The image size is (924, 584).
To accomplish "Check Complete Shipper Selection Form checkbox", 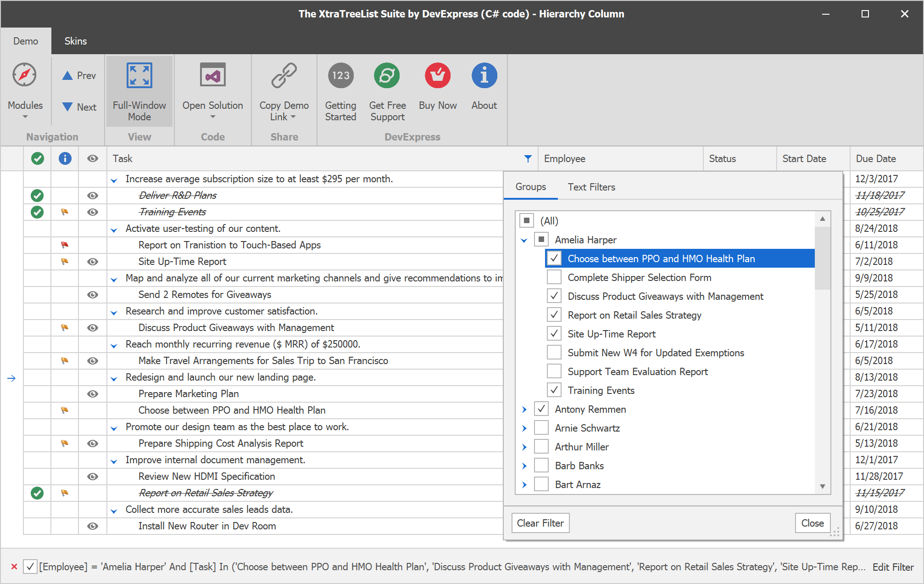I will click(554, 277).
